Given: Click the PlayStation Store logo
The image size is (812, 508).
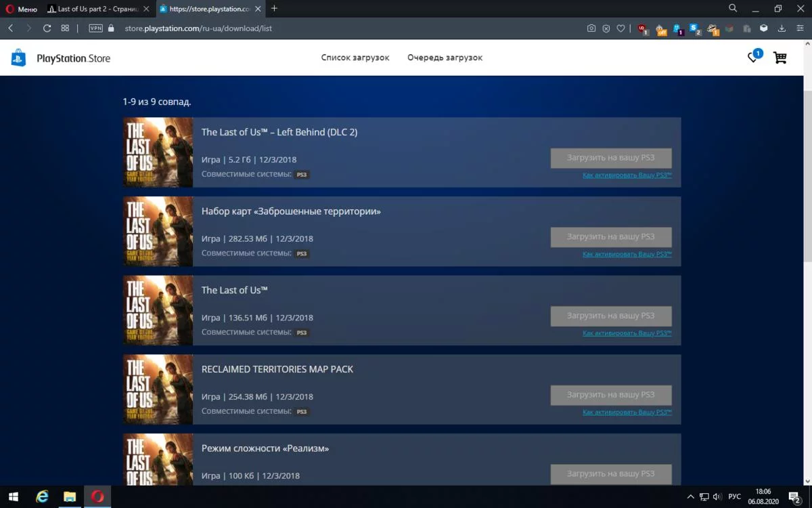Looking at the screenshot, I should tap(60, 58).
